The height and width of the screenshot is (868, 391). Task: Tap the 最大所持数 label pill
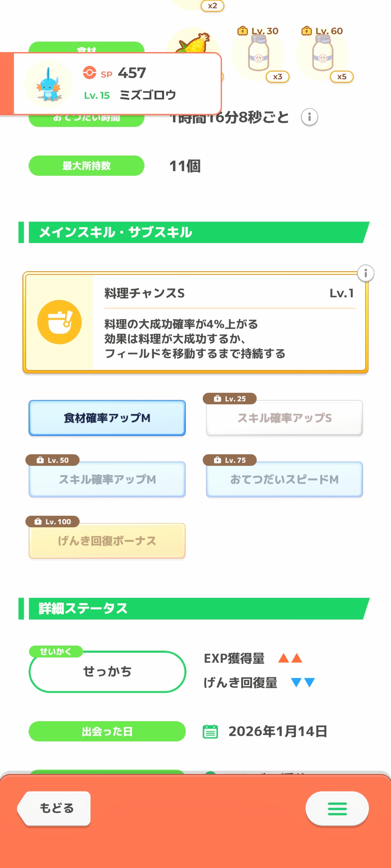pos(87,166)
